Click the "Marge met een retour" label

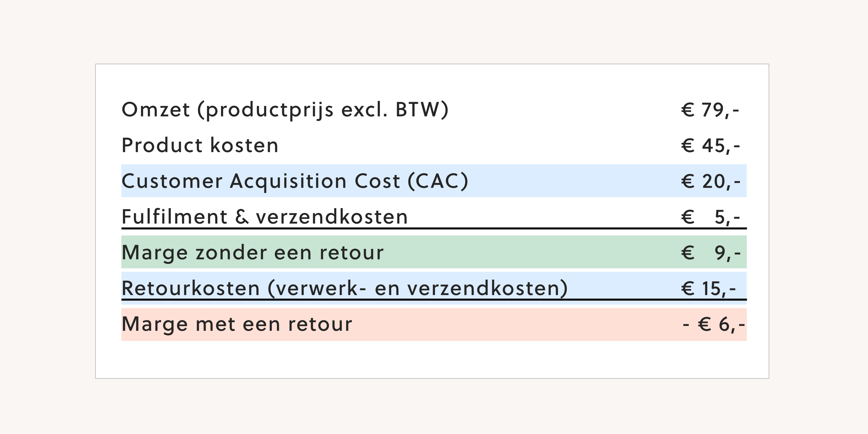point(237,324)
